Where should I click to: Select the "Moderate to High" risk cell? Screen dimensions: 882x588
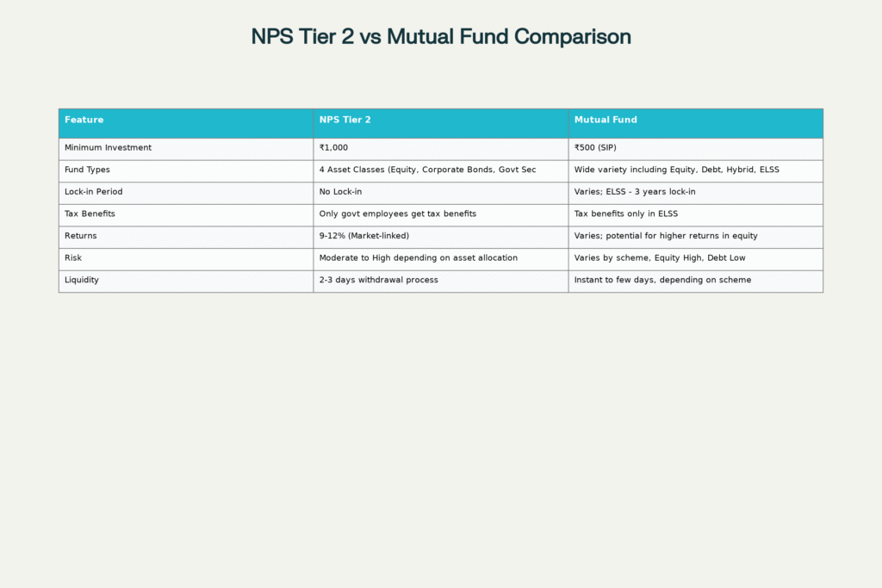click(418, 257)
